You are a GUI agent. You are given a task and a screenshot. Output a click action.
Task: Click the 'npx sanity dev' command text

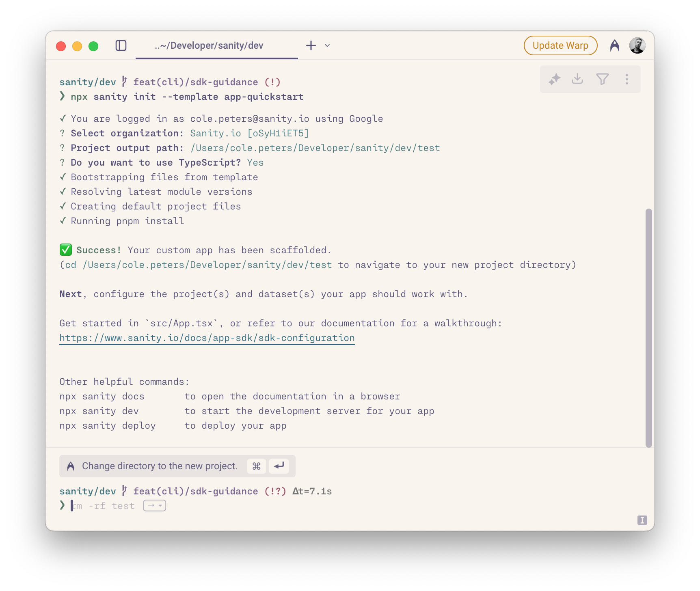tap(99, 411)
